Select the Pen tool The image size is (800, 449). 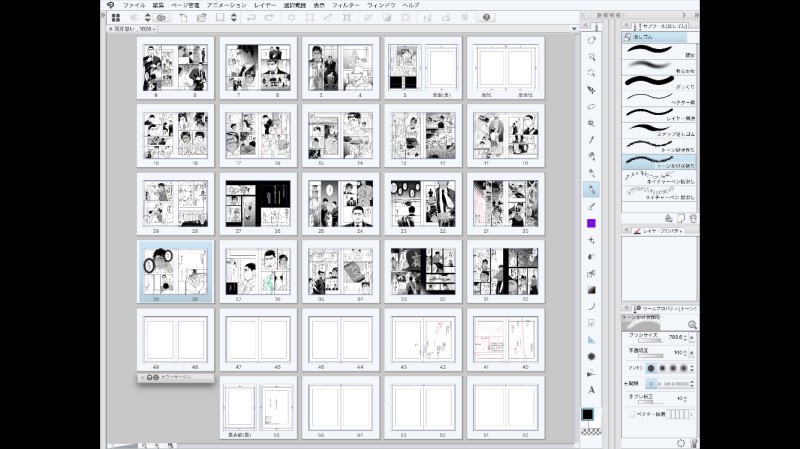591,157
